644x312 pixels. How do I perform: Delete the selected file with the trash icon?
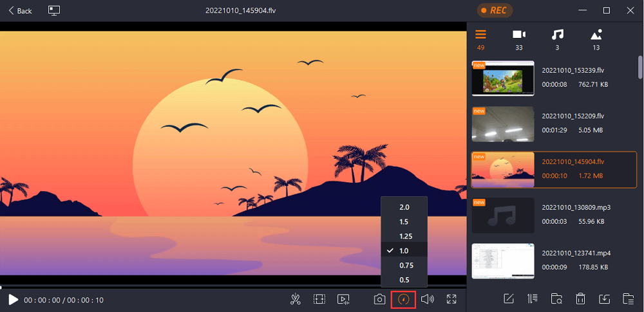click(x=580, y=298)
